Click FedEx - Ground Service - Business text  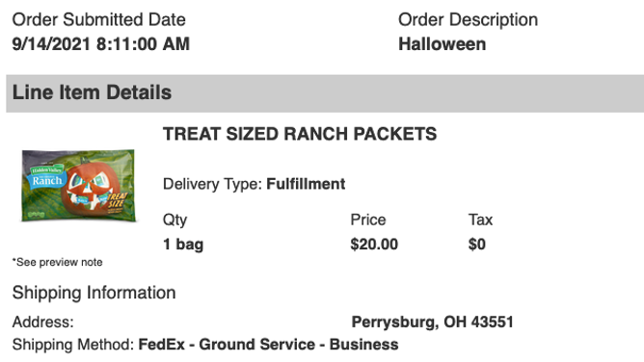coord(268,345)
